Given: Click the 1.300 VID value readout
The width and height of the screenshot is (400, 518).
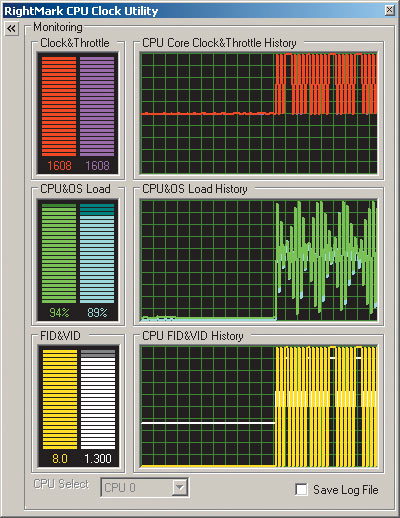Looking at the screenshot, I should (98, 459).
